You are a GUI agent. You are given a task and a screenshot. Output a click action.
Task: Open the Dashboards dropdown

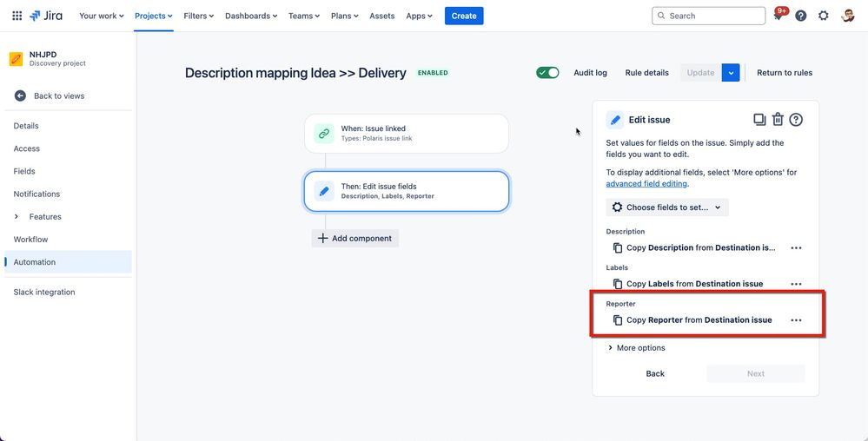pyautogui.click(x=251, y=16)
